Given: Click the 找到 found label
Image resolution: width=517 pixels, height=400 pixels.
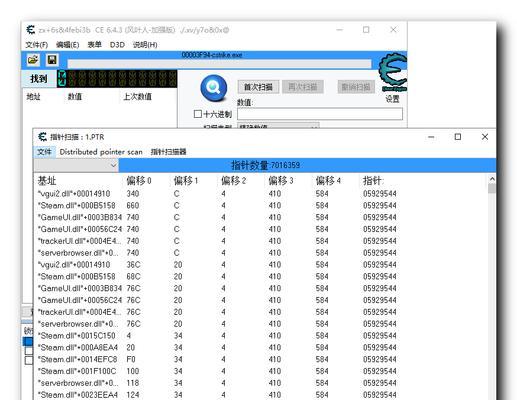Looking at the screenshot, I should (39, 79).
